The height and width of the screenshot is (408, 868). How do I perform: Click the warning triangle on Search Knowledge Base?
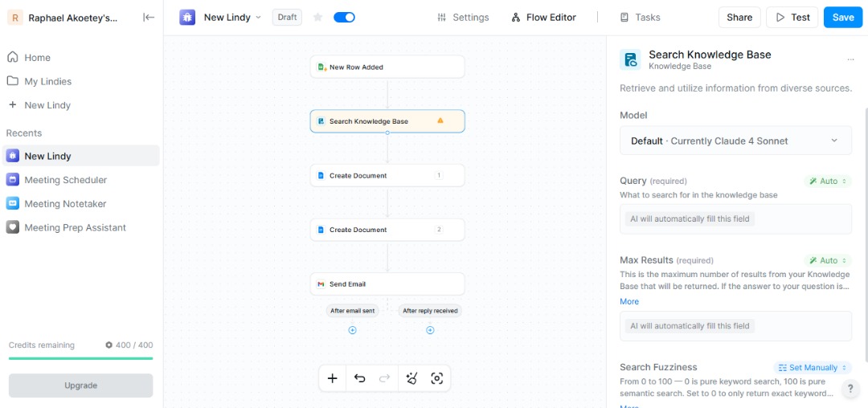click(x=440, y=120)
